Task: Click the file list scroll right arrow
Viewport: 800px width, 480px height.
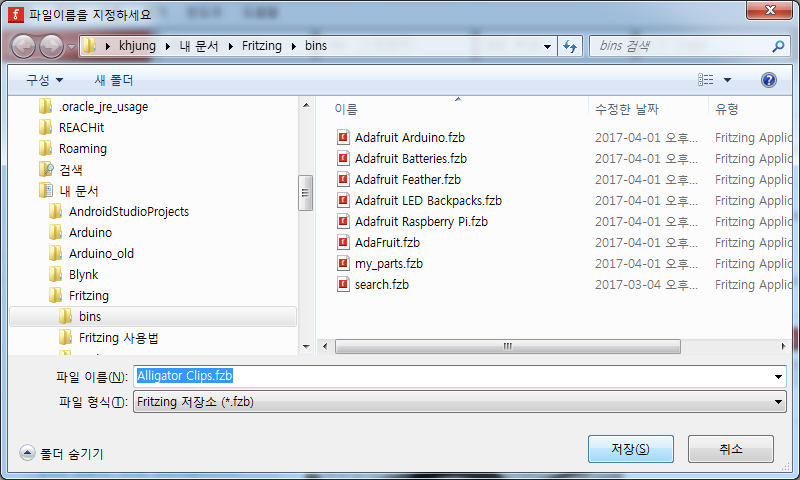Action: [x=784, y=346]
